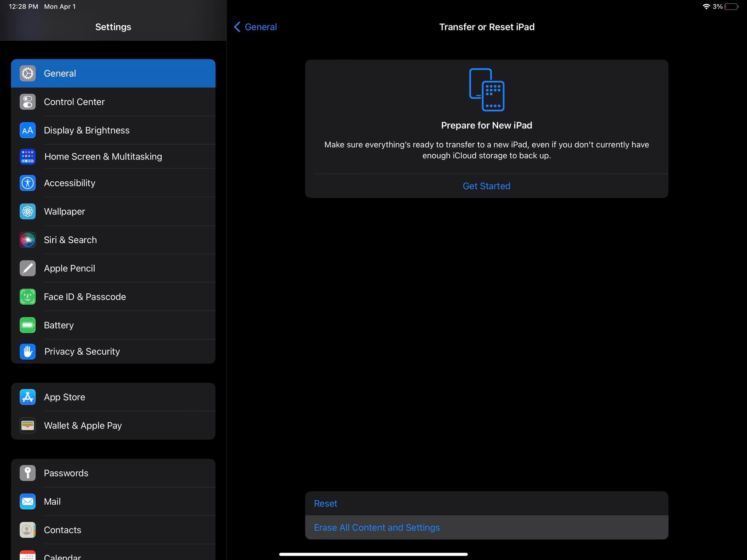Viewport: 747px width, 560px height.
Task: Tap the Wallpaper flower icon
Action: tap(27, 211)
